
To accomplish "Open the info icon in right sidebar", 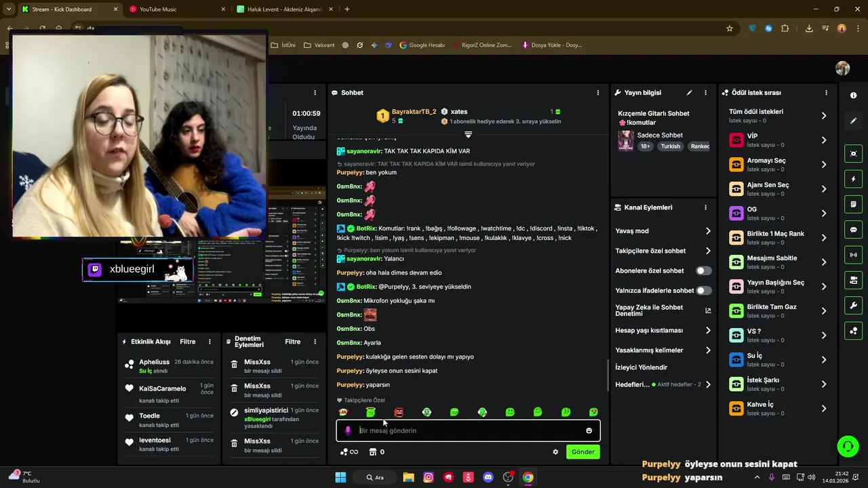I will tap(853, 96).
